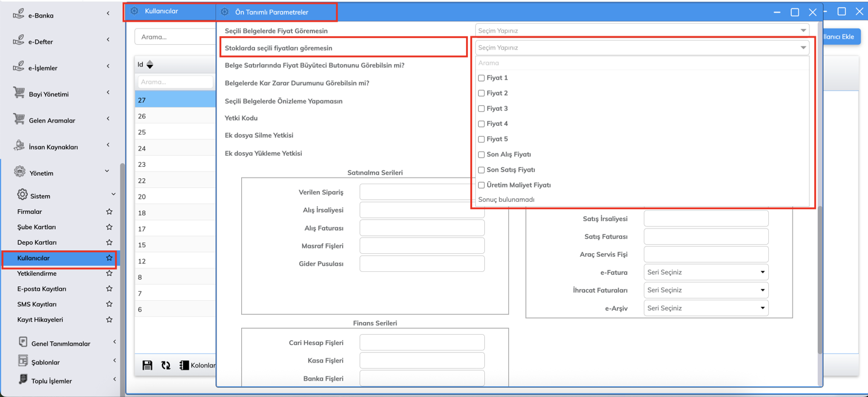Open Yetkilendirme in the sidebar
The width and height of the screenshot is (868, 397).
pos(37,273)
